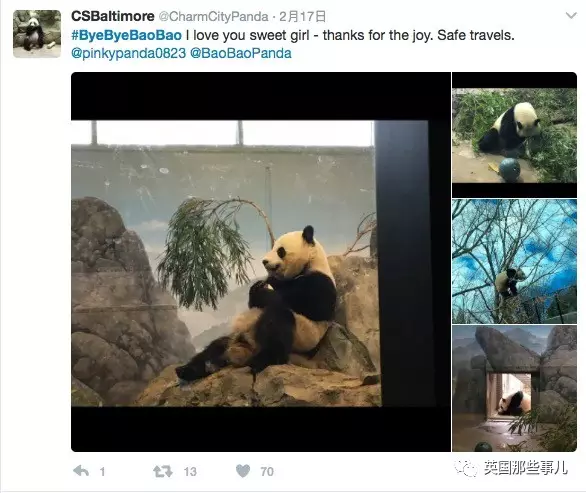Viewport: 586px width, 493px height.
Task: Open @pinkypanda0823 mention link
Action: [128, 53]
